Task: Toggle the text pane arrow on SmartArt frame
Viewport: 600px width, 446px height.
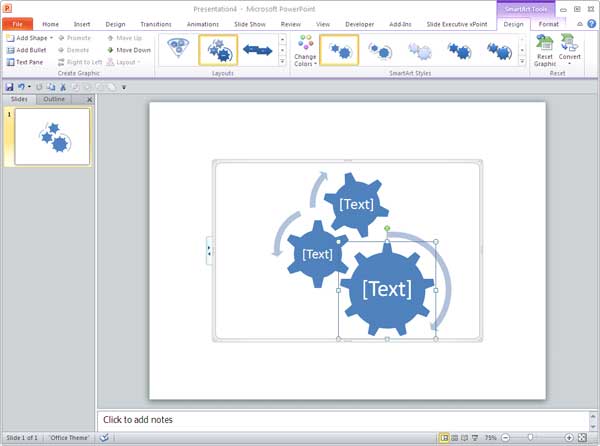Action: coord(209,251)
